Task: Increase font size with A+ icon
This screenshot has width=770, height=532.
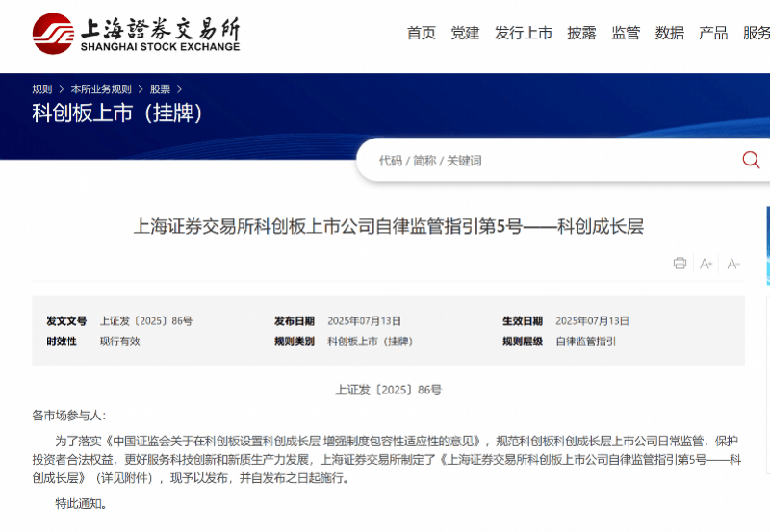Action: pyautogui.click(x=706, y=264)
